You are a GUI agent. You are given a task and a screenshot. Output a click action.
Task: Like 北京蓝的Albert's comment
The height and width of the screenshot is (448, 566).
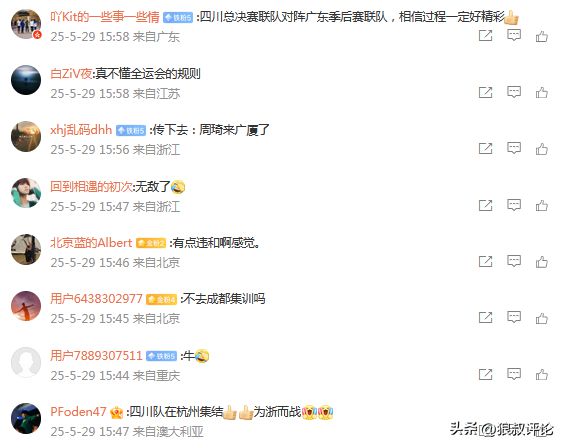[x=541, y=262]
